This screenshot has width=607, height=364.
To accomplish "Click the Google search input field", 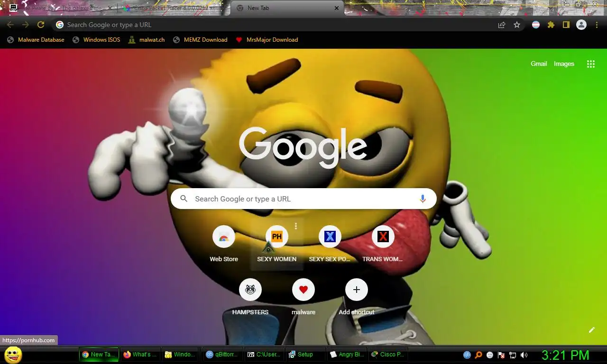I will click(x=303, y=199).
